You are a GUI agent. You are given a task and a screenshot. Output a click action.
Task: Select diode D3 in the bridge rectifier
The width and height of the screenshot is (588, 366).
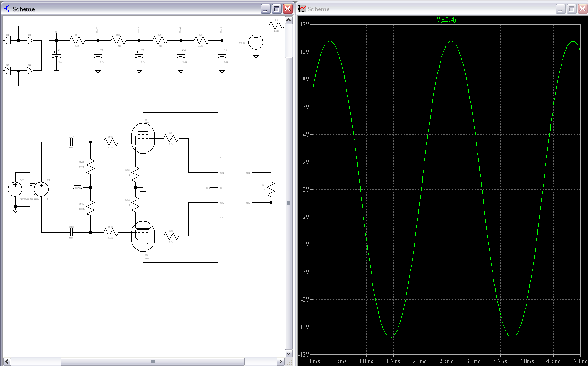coord(8,70)
